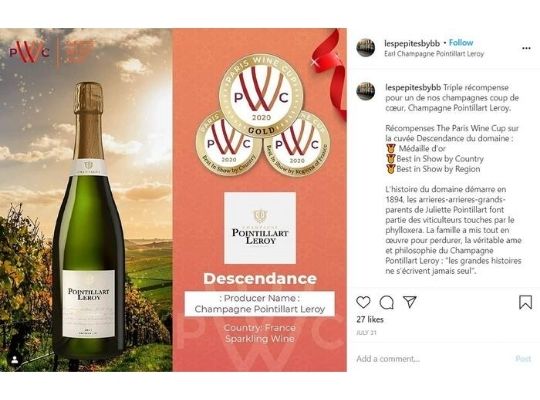Save post with the bookmark icon
The image size is (540, 400).
click(x=525, y=302)
